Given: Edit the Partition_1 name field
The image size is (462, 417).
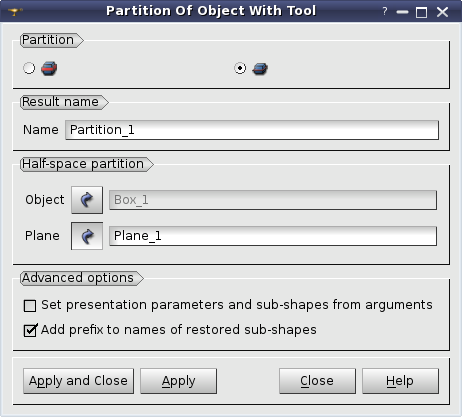Looking at the screenshot, I should [x=252, y=130].
